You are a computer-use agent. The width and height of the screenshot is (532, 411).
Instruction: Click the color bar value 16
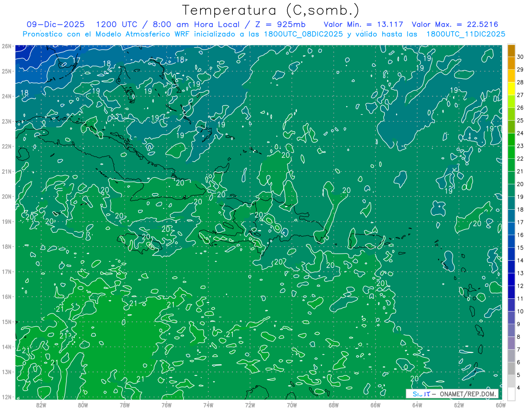click(x=520, y=235)
